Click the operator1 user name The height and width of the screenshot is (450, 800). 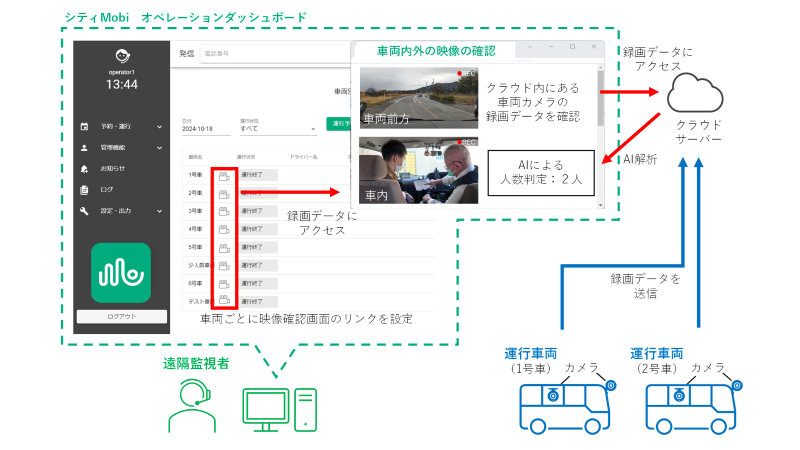pos(122,72)
